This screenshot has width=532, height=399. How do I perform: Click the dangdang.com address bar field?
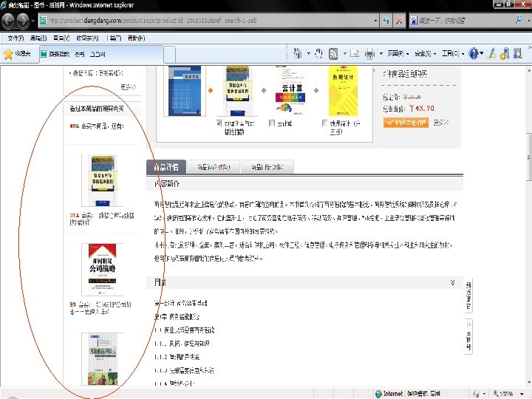coord(206,21)
